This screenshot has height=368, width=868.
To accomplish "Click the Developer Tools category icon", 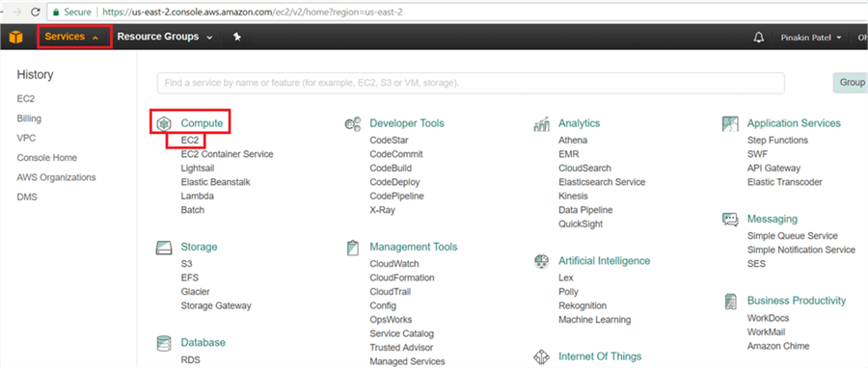I will pos(353,123).
